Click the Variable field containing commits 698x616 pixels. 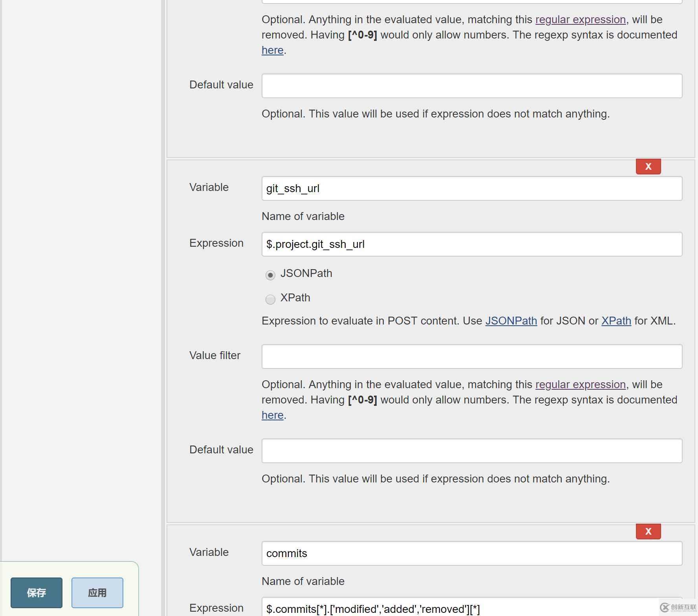click(471, 553)
